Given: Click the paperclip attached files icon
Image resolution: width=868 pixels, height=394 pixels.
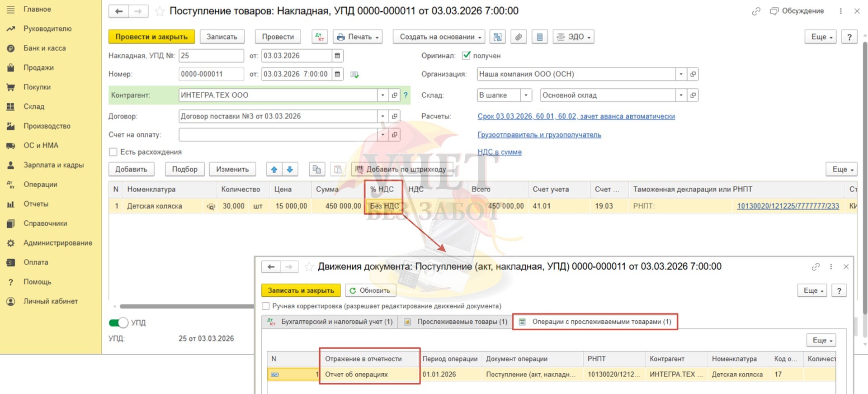Looking at the screenshot, I should click(x=519, y=37).
